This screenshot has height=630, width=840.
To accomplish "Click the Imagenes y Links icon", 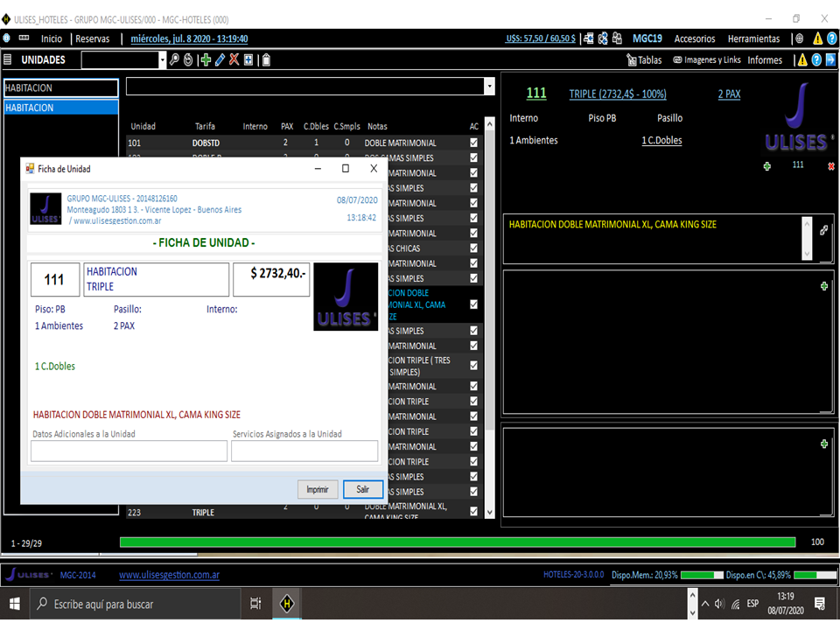I will [x=678, y=59].
